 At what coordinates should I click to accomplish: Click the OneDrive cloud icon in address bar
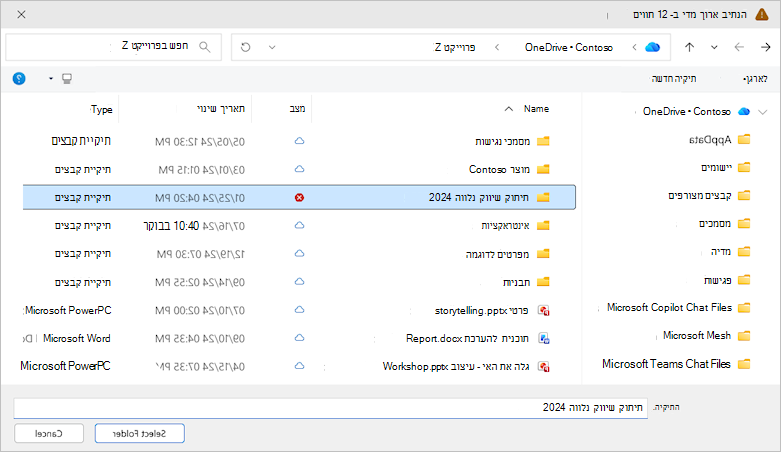[x=652, y=47]
